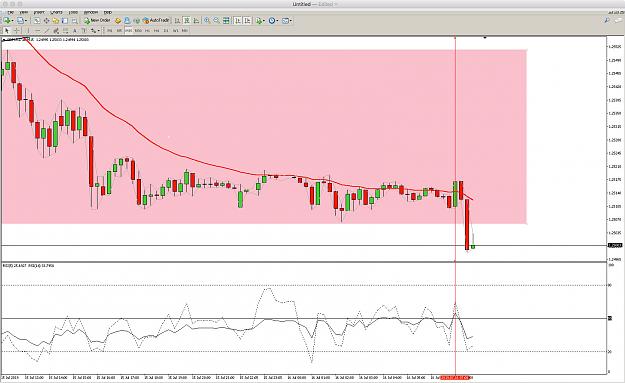Select the Cursor arrow tool

click(7, 30)
